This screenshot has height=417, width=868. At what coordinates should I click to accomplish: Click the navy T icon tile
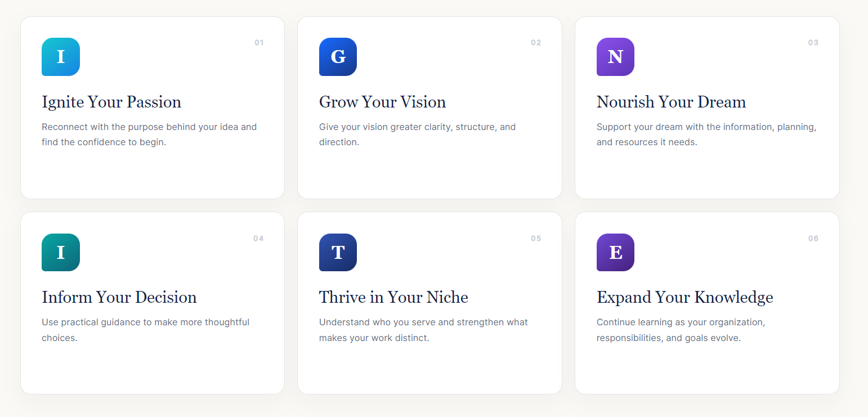point(338,252)
